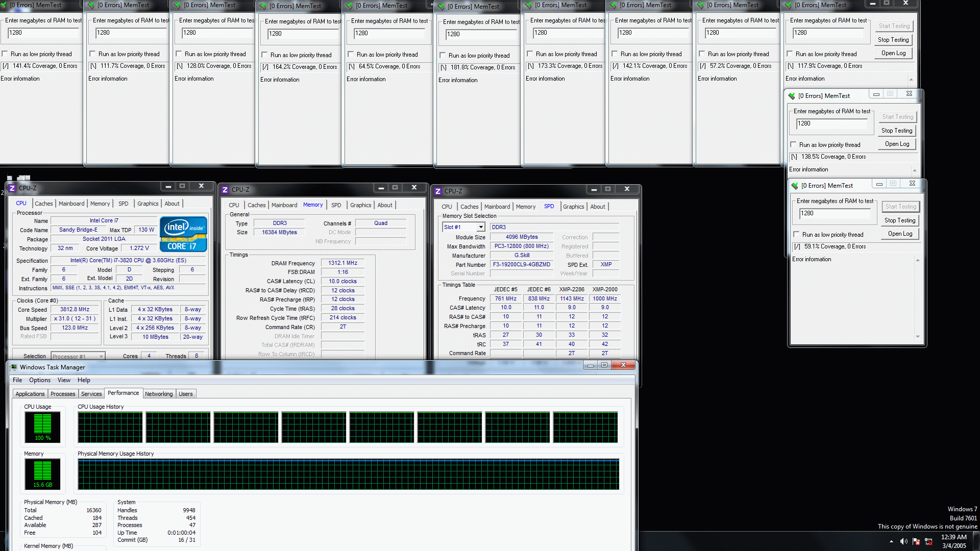This screenshot has height=551, width=980.
Task: Click MemTest title icon of 164.2% coverage window
Action: coord(263,6)
